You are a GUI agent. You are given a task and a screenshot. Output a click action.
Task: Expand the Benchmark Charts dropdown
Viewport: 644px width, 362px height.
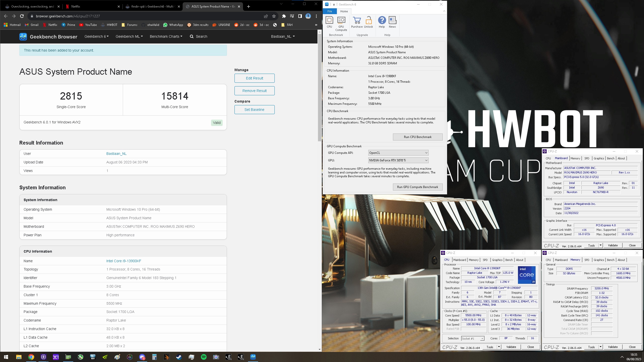tap(166, 36)
